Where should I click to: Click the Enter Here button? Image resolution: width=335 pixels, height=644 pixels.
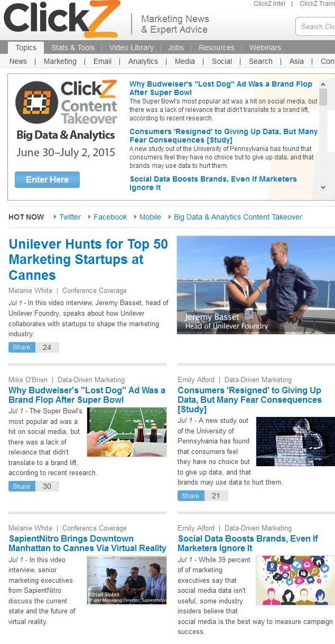click(x=47, y=179)
